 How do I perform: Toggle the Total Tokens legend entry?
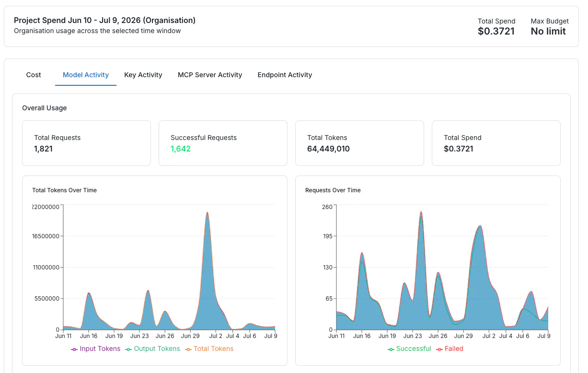tap(209, 349)
